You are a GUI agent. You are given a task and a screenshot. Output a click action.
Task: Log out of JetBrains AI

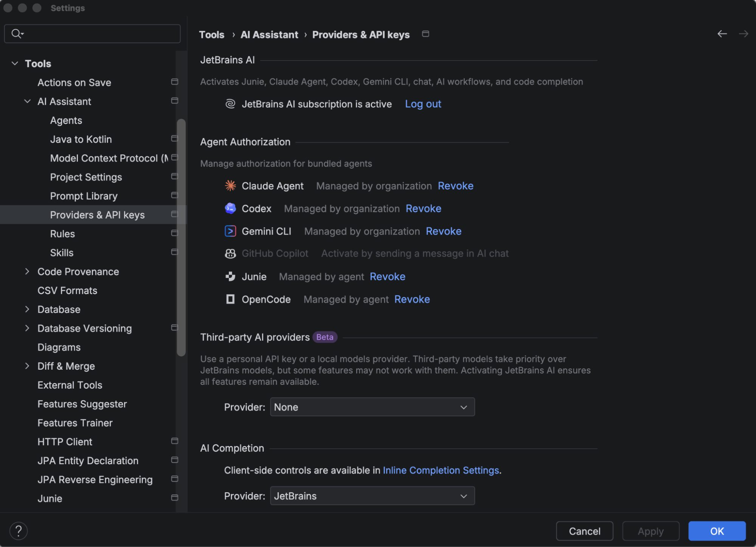423,104
